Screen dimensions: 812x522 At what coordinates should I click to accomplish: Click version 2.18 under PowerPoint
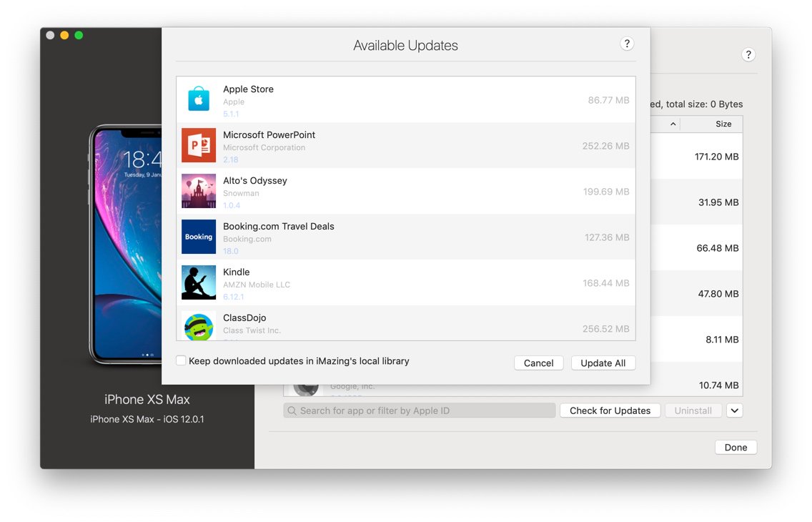coord(230,159)
